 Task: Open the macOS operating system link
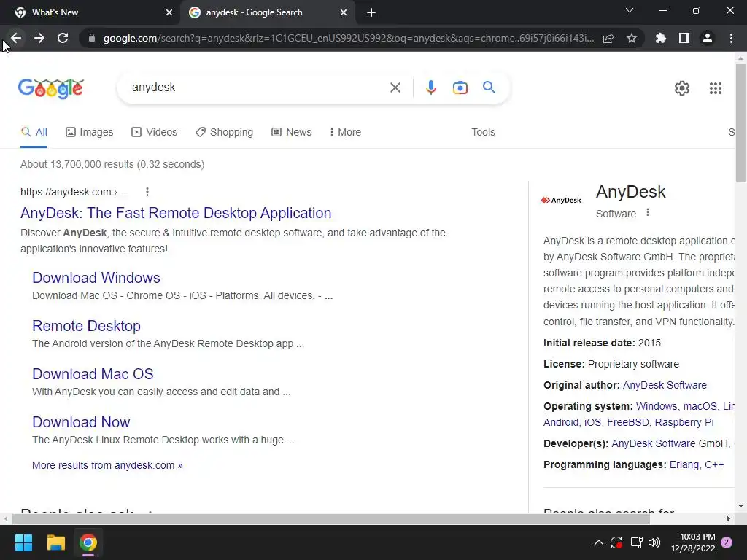click(700, 406)
